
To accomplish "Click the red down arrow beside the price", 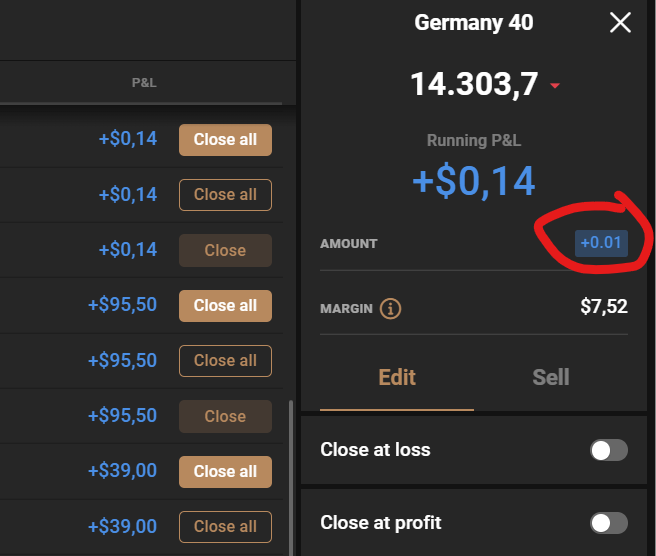I will (555, 85).
